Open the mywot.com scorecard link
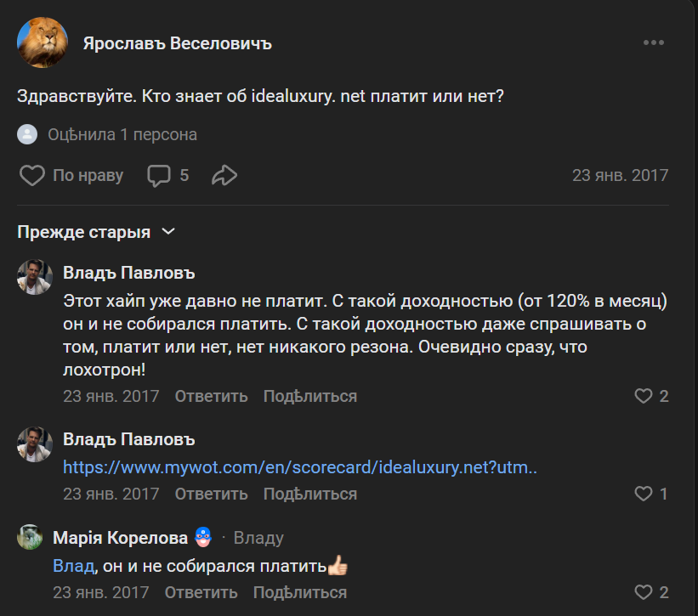Image resolution: width=698 pixels, height=616 pixels. 301,467
